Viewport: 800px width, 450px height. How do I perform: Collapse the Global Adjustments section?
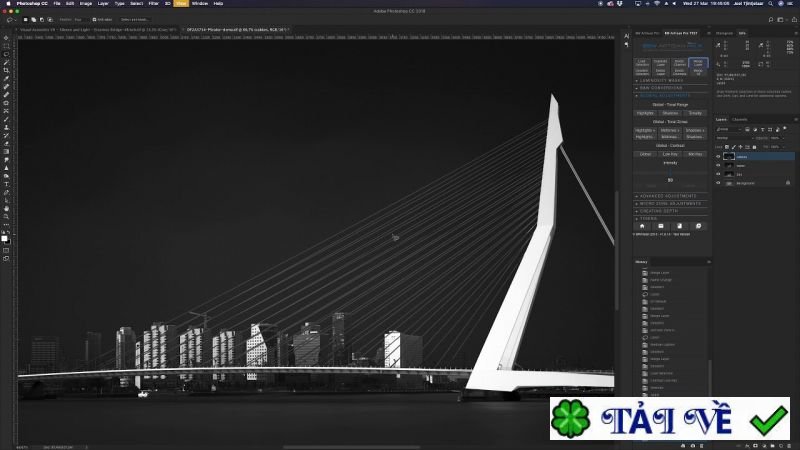click(670, 95)
